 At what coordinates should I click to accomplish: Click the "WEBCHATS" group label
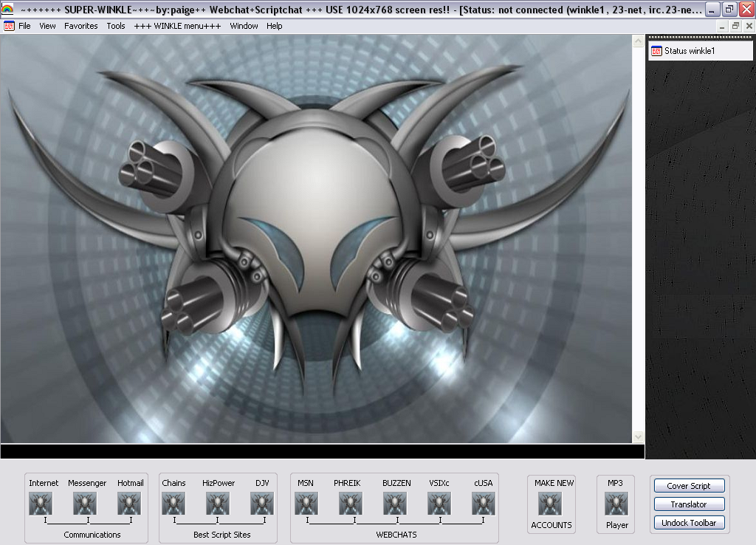coord(396,535)
